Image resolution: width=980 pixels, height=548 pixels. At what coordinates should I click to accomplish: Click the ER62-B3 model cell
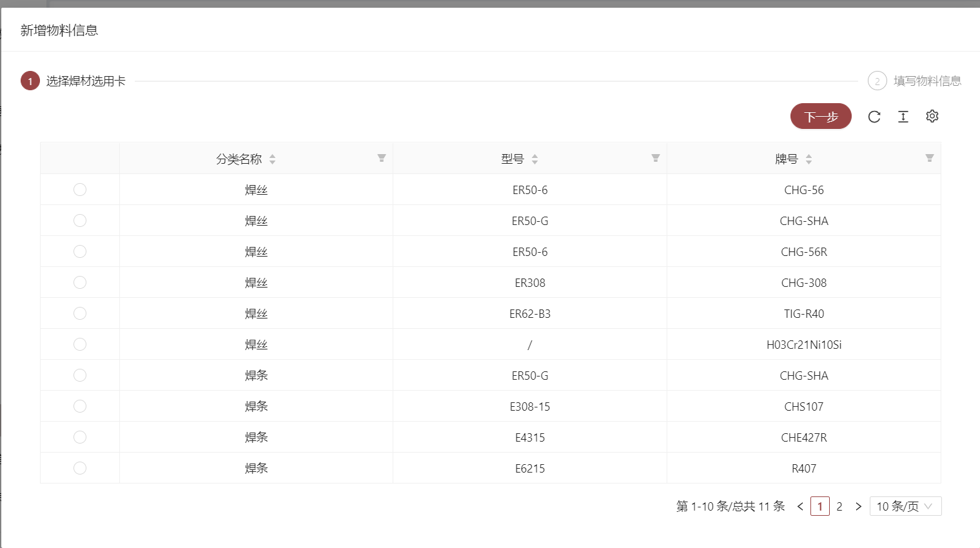(530, 314)
